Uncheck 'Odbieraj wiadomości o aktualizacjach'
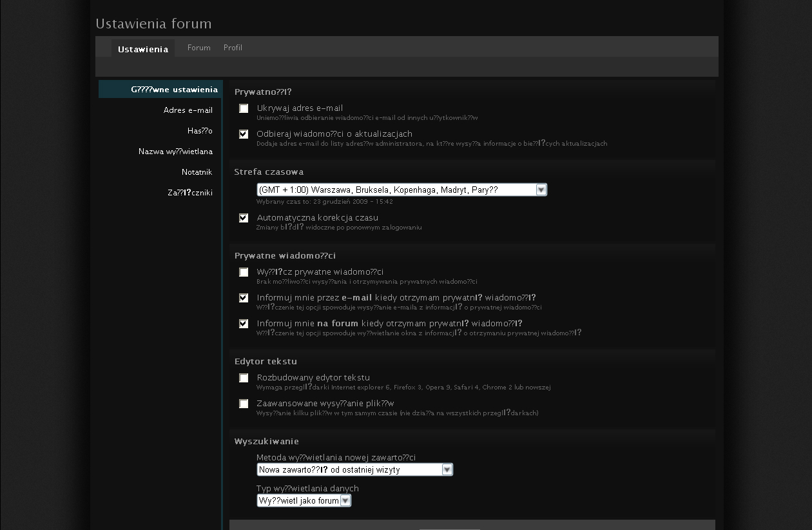Image resolution: width=812 pixels, height=530 pixels. click(x=244, y=134)
